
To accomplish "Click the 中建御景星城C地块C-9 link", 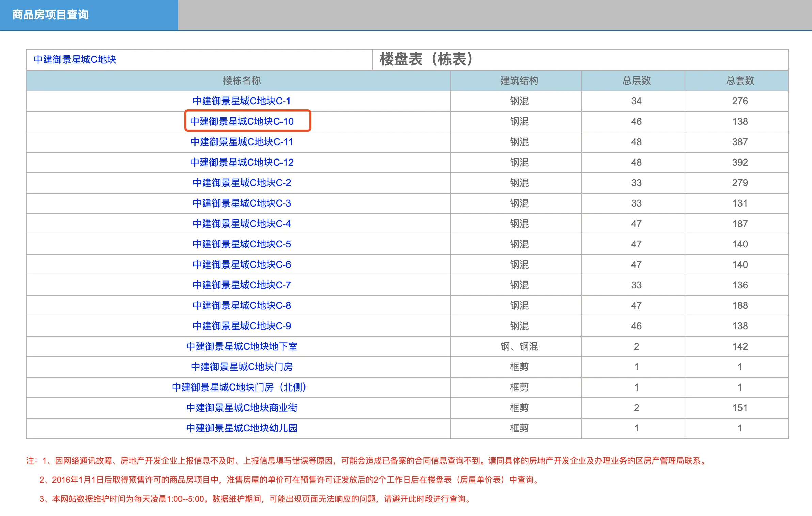I will click(241, 326).
